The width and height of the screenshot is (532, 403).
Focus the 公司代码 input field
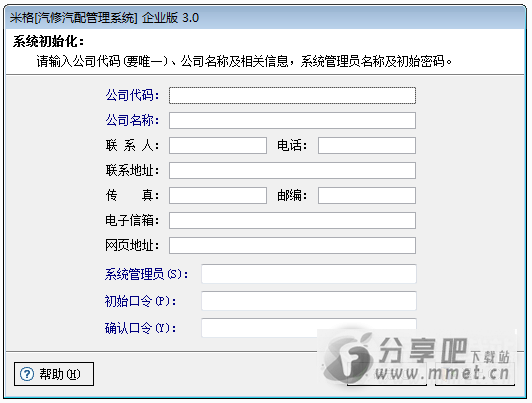pyautogui.click(x=292, y=96)
